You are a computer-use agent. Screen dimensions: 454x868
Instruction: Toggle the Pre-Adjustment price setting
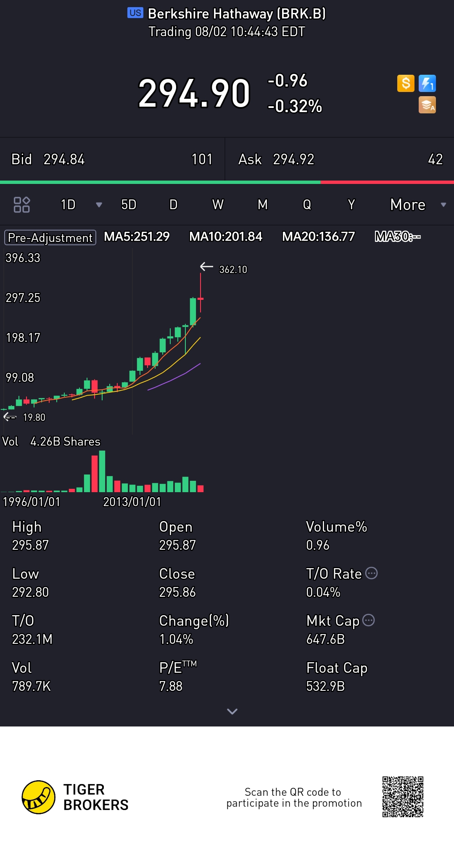pyautogui.click(x=50, y=237)
